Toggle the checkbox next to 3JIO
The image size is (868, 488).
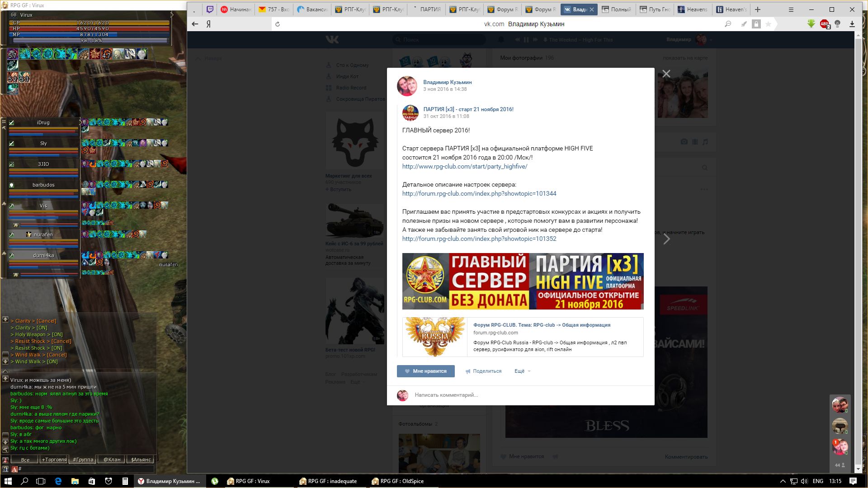(12, 164)
